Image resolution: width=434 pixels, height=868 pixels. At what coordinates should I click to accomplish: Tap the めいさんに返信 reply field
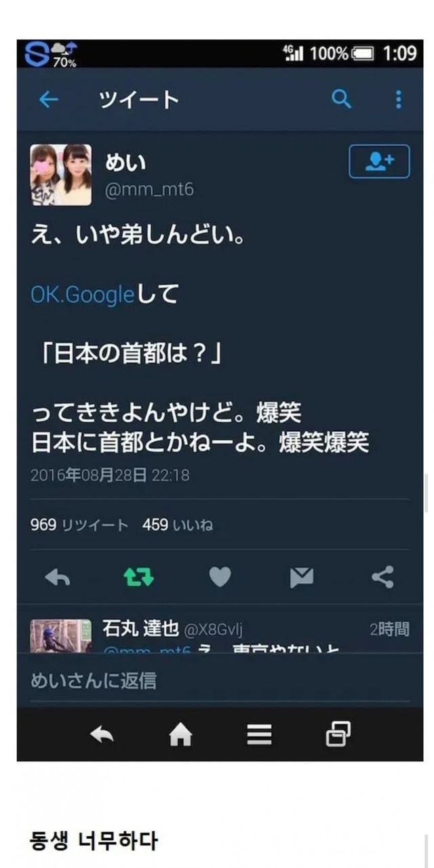pos(220,680)
